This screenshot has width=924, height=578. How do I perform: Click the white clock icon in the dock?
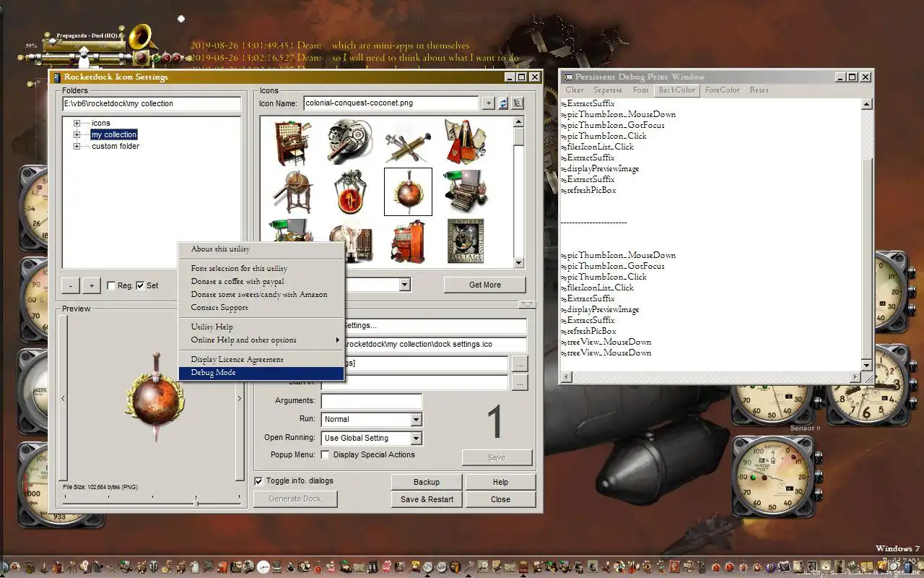[263, 567]
